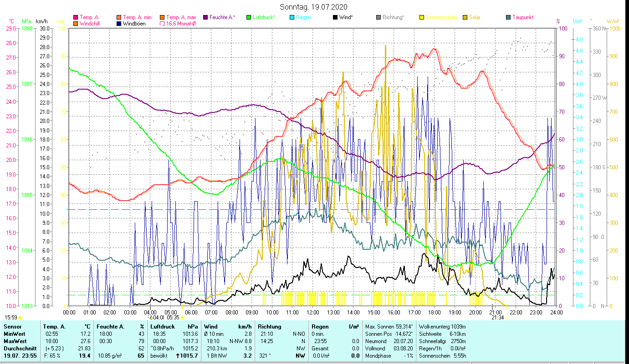Click the green Luftdruck legend square
Image resolution: width=629 pixels, height=364 pixels.
pyautogui.click(x=249, y=17)
